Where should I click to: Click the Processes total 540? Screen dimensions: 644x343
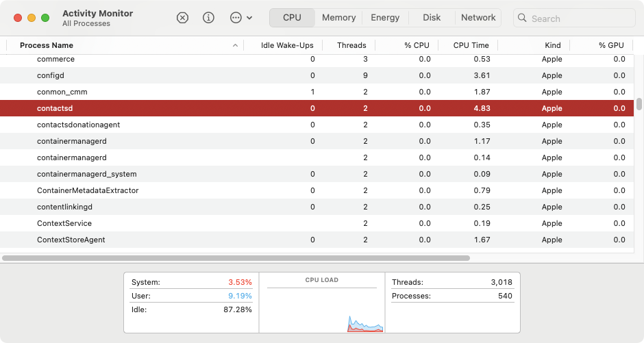[x=505, y=296]
